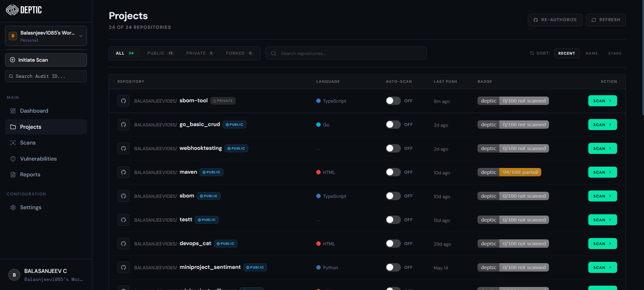Scan the go_basic_crud repository

pos(602,125)
